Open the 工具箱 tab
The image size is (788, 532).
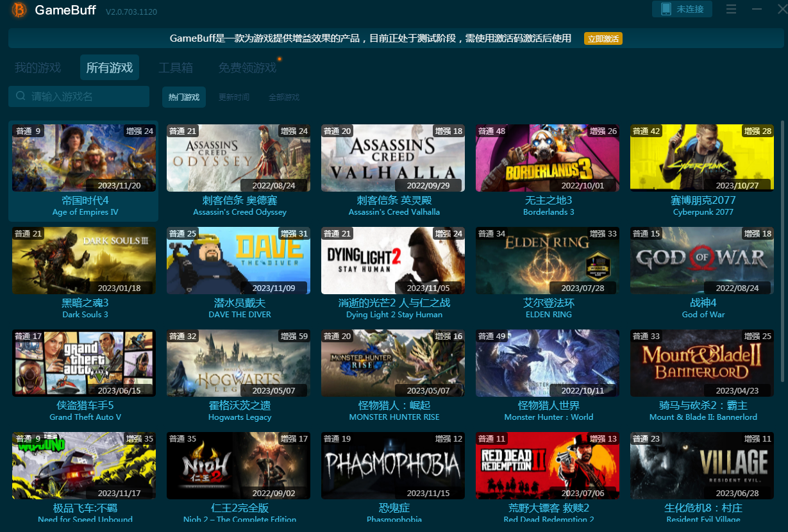tap(176, 67)
